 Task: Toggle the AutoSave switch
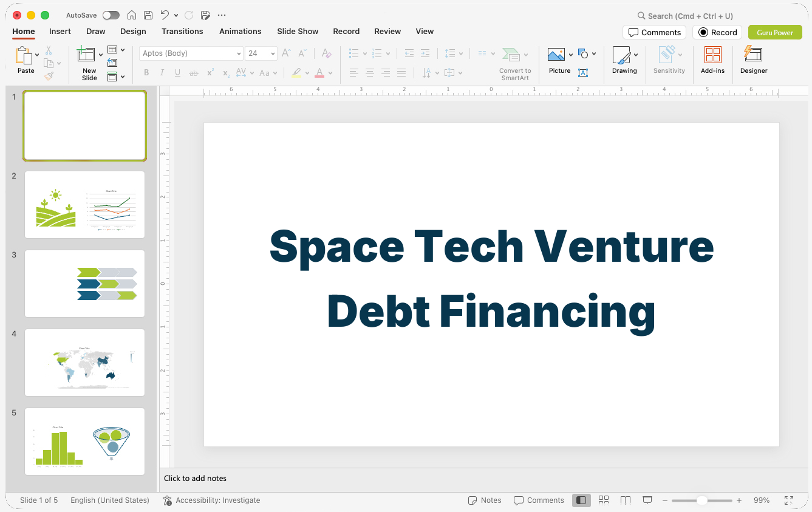click(x=111, y=15)
